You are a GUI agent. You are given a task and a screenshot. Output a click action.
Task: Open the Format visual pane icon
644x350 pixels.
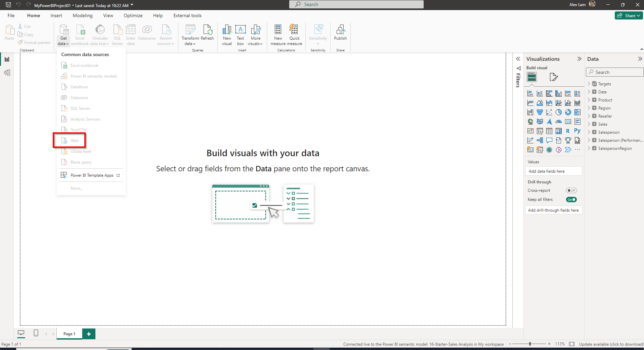pos(554,77)
